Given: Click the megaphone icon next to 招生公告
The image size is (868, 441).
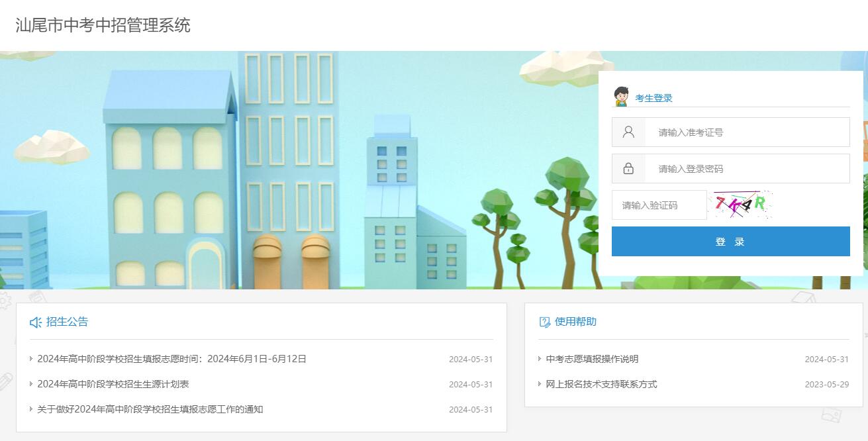Looking at the screenshot, I should click(x=36, y=322).
